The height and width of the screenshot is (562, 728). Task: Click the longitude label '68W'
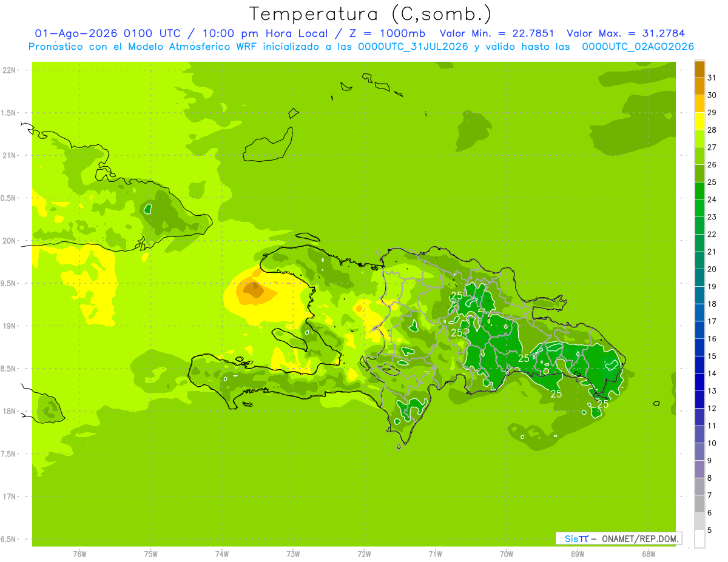[x=649, y=554]
